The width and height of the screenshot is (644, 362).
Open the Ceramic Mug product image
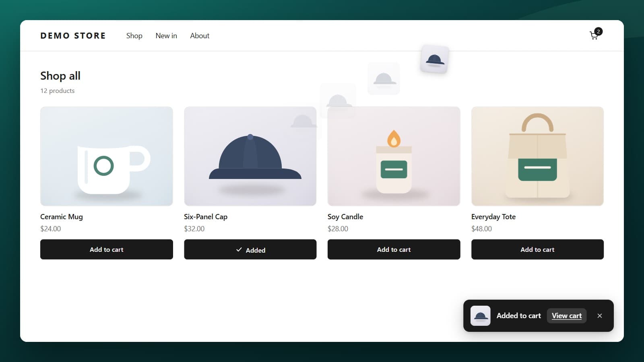(x=107, y=156)
